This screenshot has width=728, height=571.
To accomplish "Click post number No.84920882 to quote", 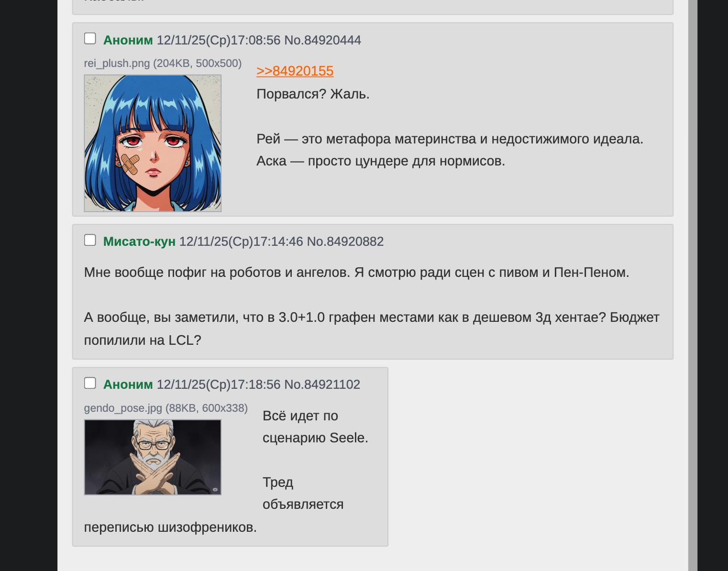I will [345, 242].
